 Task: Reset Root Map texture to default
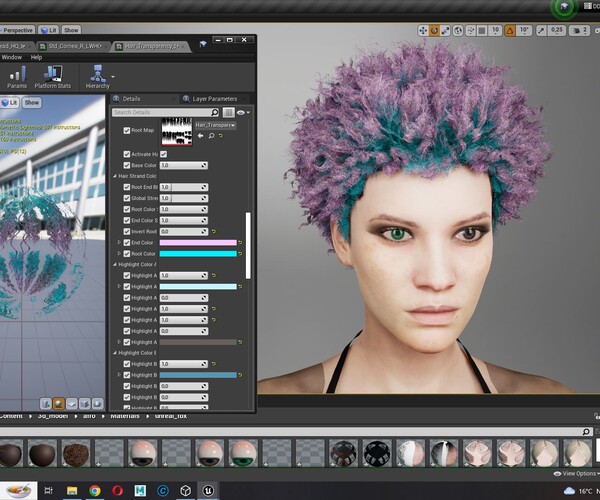tap(221, 136)
